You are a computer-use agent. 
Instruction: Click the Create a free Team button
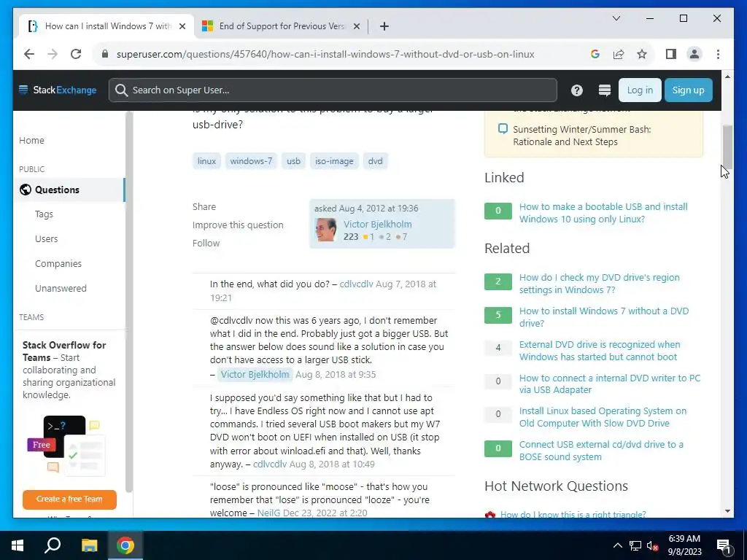(x=69, y=499)
